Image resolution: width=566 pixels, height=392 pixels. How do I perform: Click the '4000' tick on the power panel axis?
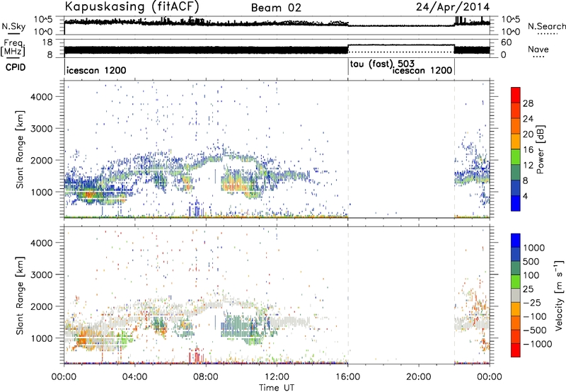[x=41, y=97]
